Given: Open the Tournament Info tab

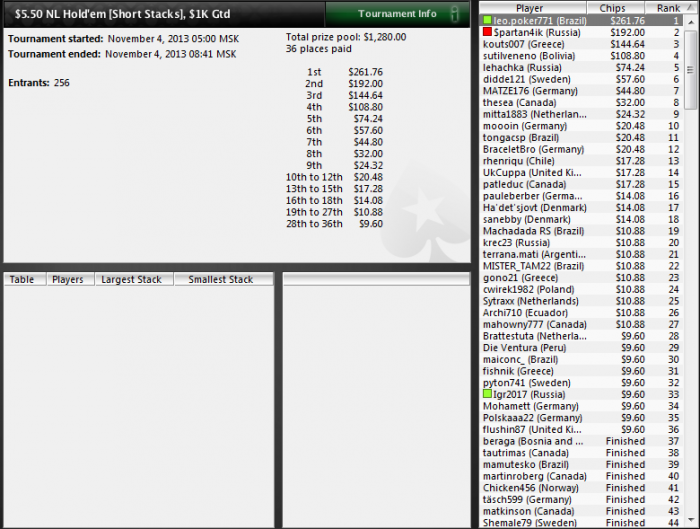Looking at the screenshot, I should pyautogui.click(x=397, y=14).
